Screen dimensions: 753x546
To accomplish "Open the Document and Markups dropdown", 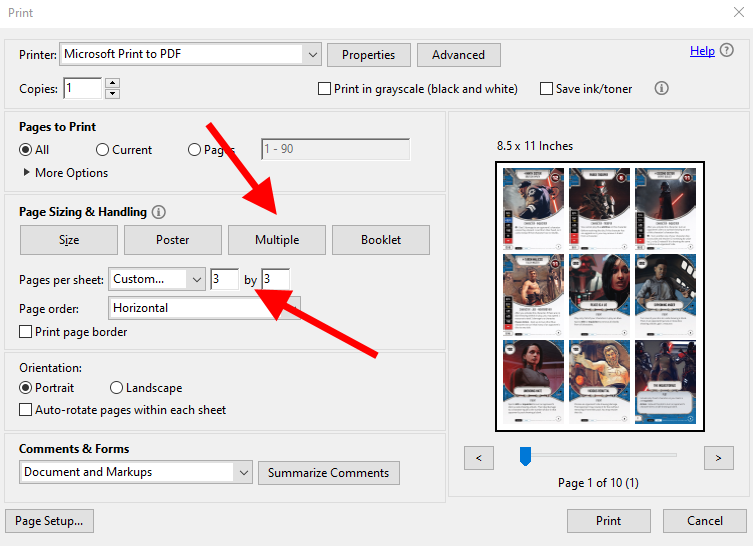I will [135, 472].
